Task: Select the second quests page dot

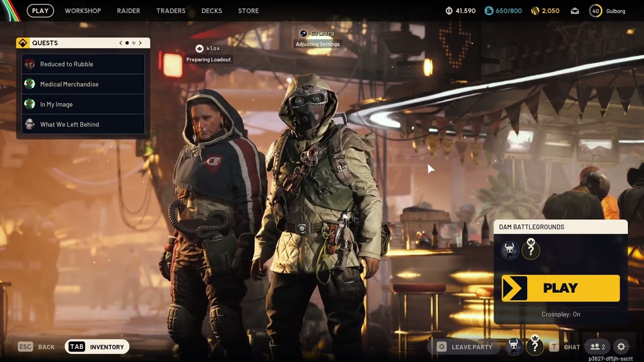Action: click(133, 43)
